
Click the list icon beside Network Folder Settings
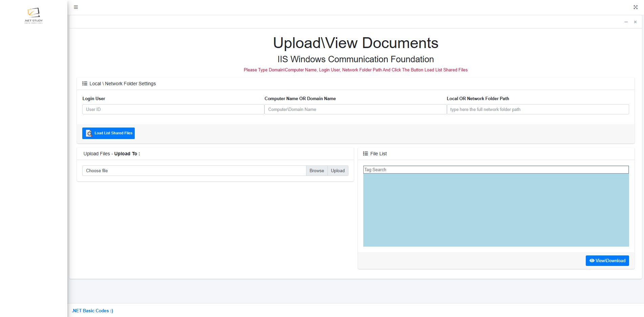85,84
